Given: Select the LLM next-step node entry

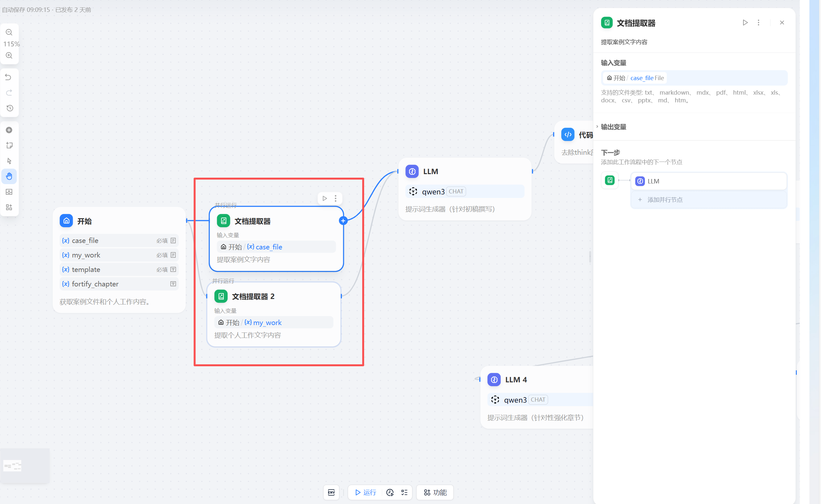Looking at the screenshot, I should point(708,181).
